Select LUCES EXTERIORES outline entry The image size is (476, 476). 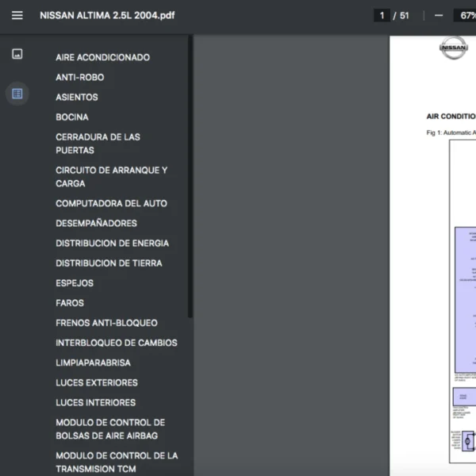[97, 383]
